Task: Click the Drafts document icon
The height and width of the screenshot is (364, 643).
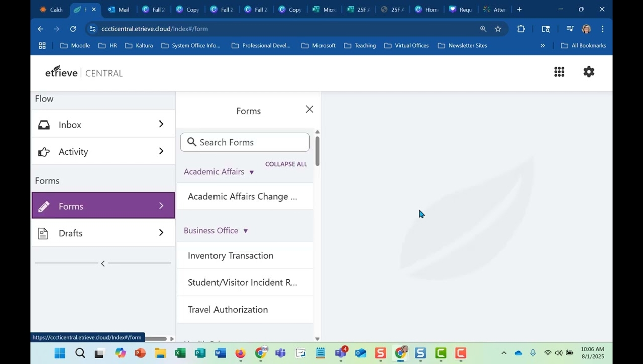Action: coord(43,233)
